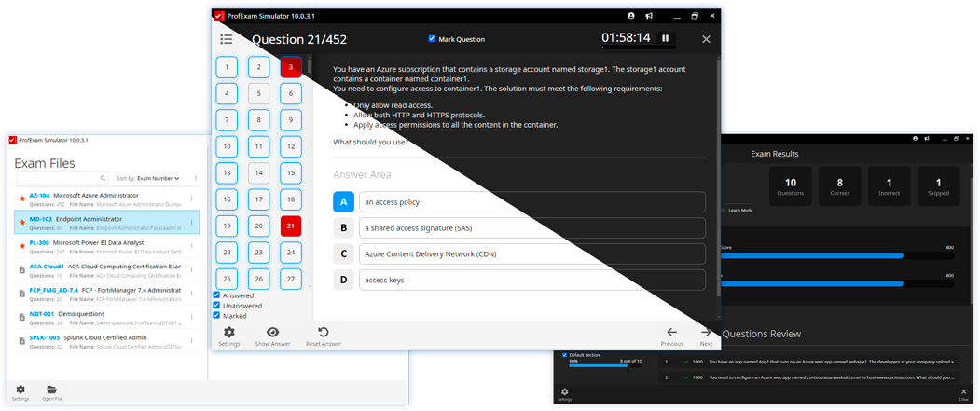Select answer B, shared access signature
The height and width of the screenshot is (411, 980).
(519, 228)
